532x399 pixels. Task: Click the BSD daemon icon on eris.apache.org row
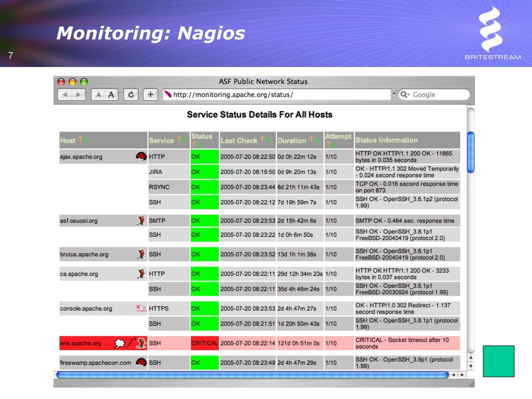point(142,343)
